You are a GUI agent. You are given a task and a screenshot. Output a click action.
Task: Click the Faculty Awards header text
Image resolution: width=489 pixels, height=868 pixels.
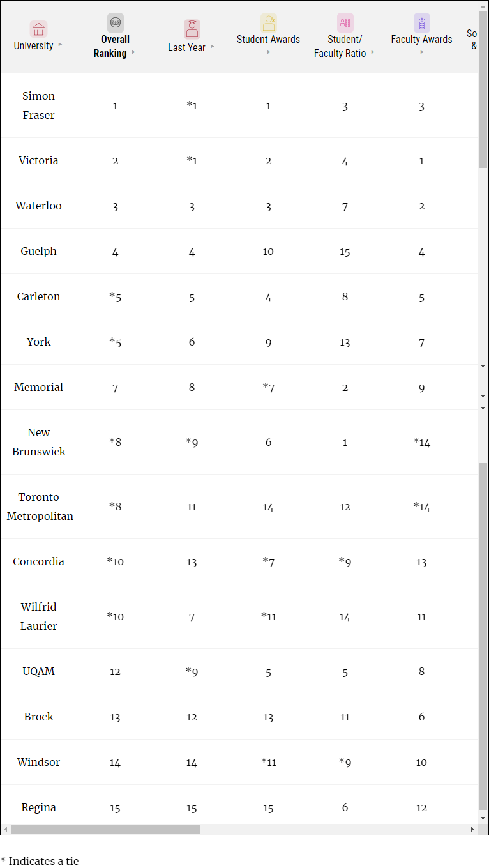(x=421, y=40)
